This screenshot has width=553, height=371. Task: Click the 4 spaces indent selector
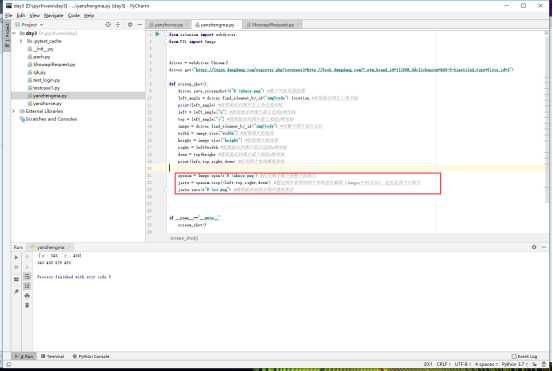(x=486, y=364)
